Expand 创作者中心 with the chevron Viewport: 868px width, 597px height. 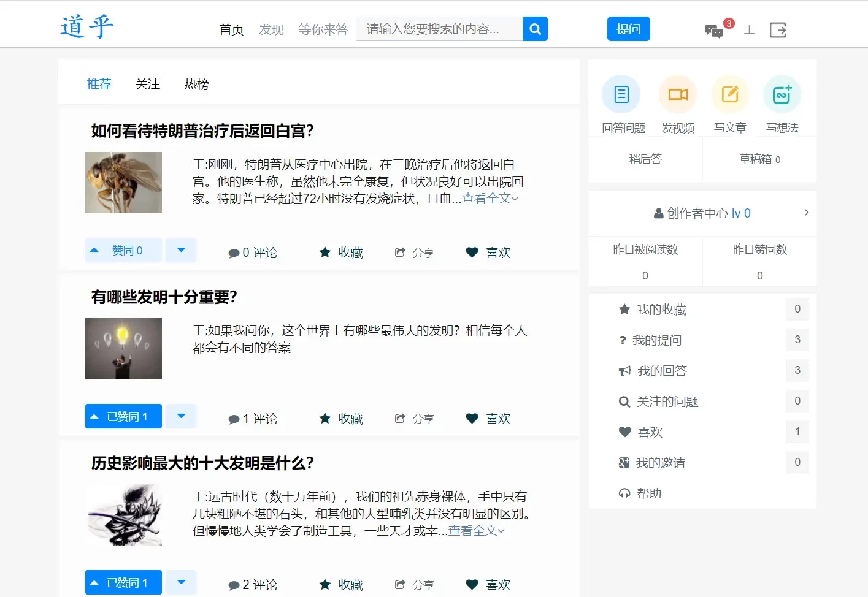pyautogui.click(x=806, y=213)
